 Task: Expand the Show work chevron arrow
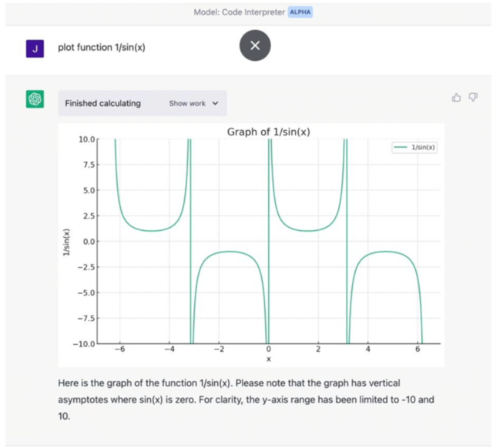click(x=215, y=103)
